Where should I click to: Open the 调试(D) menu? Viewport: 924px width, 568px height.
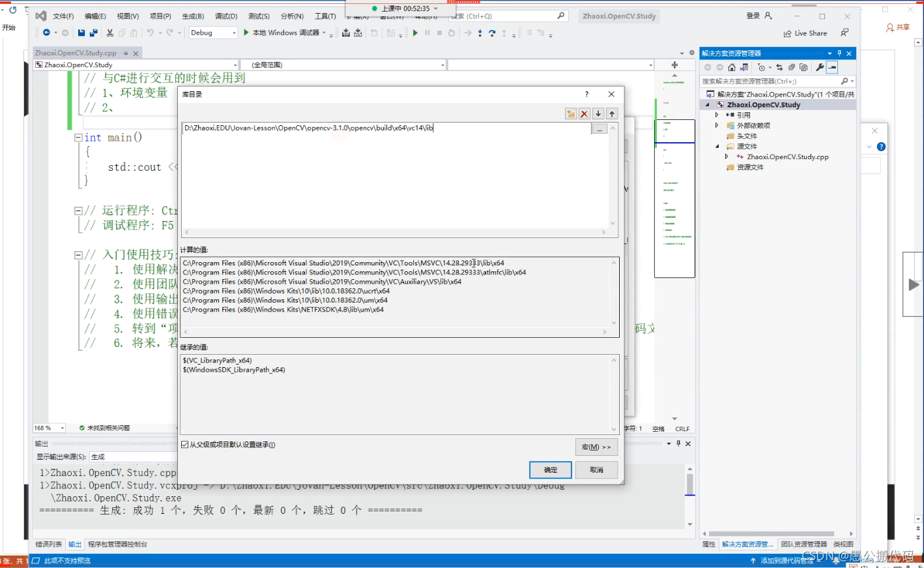pyautogui.click(x=226, y=16)
